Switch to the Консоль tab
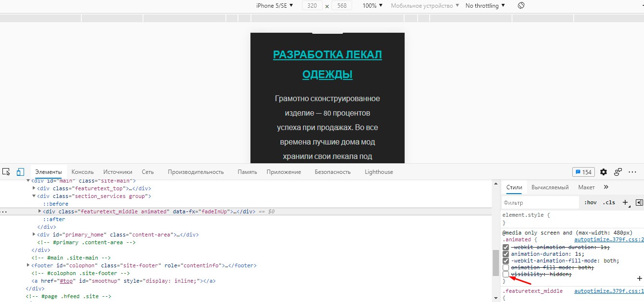 point(83,172)
